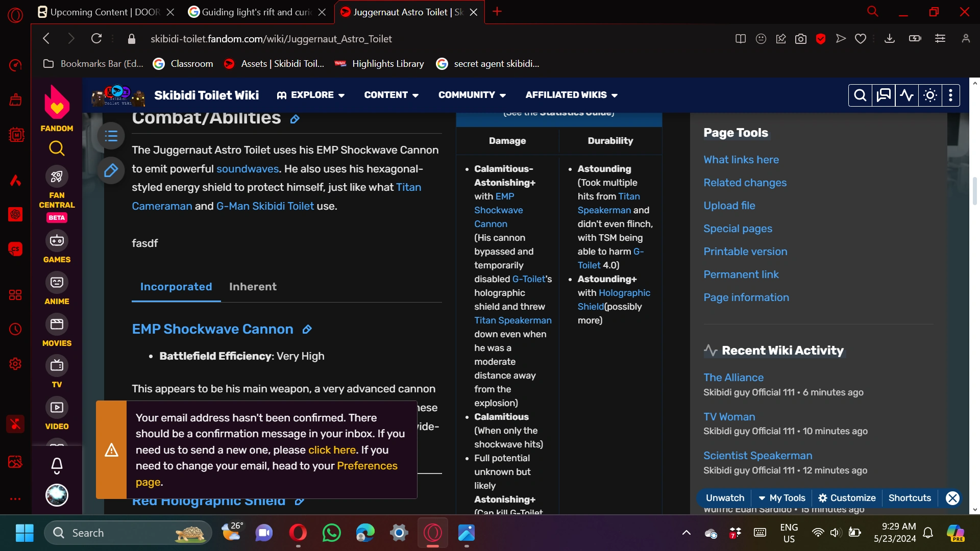Image resolution: width=980 pixels, height=551 pixels.
Task: Open the My Tools dropdown
Action: 782,498
